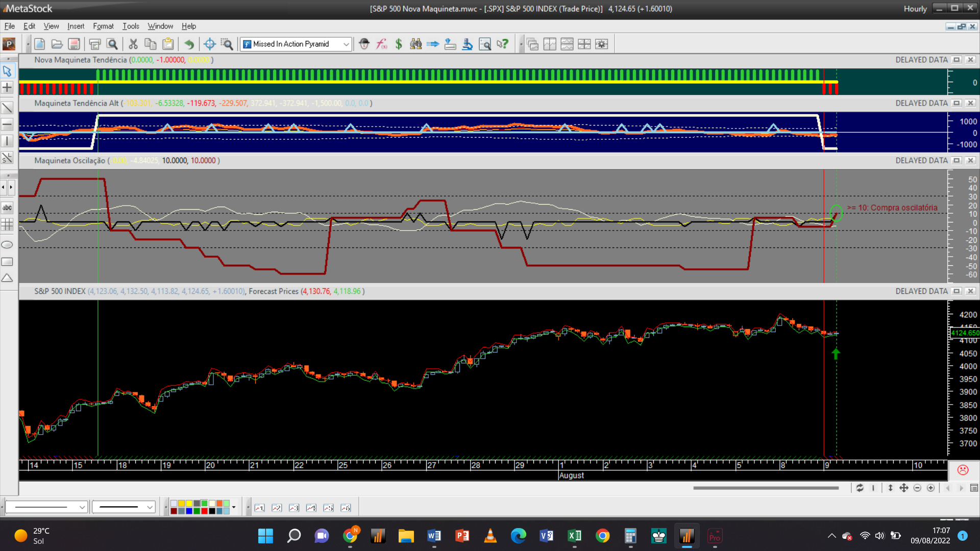This screenshot has width=980, height=551.
Task: Click the horizontal chart scrollbar
Action: [x=766, y=488]
